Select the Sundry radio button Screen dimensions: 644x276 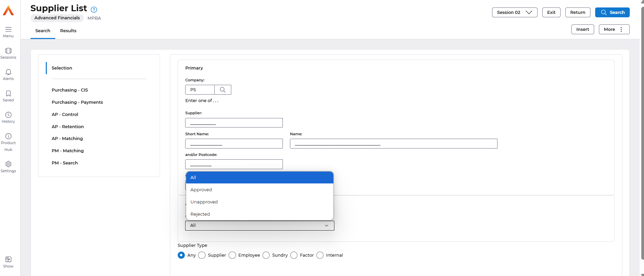pos(266,255)
